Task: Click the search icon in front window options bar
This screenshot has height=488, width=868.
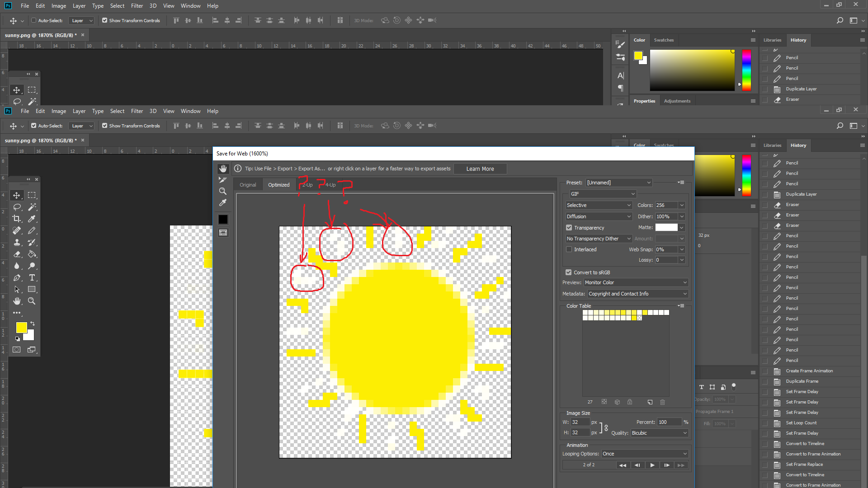Action: click(x=840, y=126)
